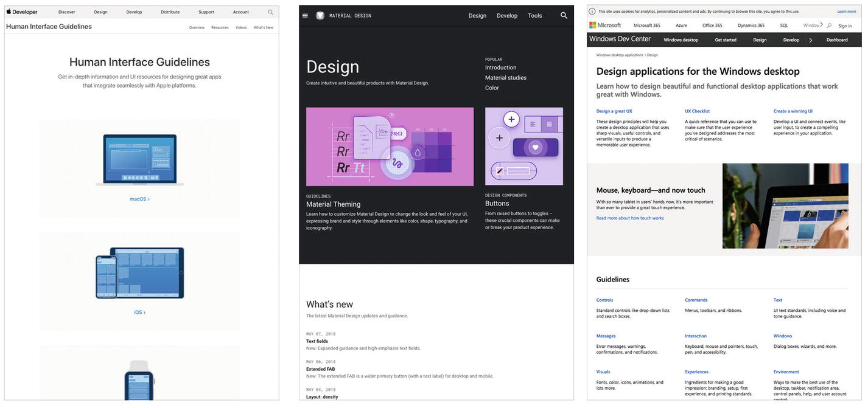Open the macOS guidelines link

click(x=139, y=199)
